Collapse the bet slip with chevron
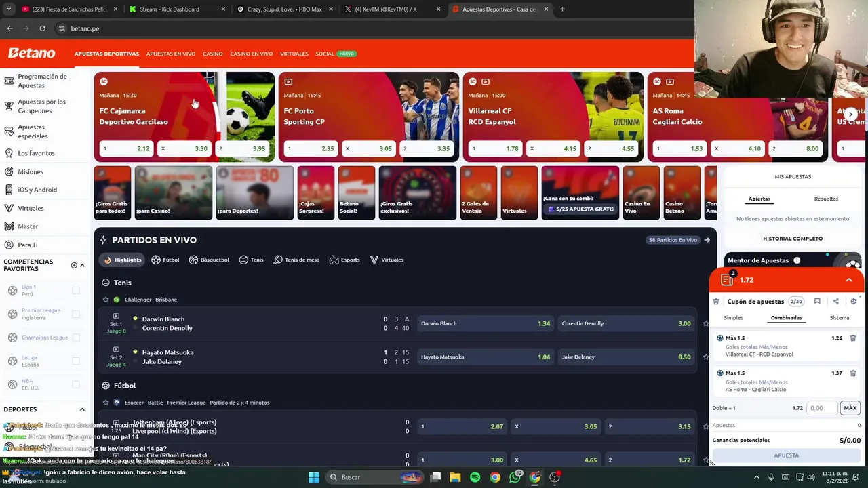This screenshot has width=868, height=488. 848,280
